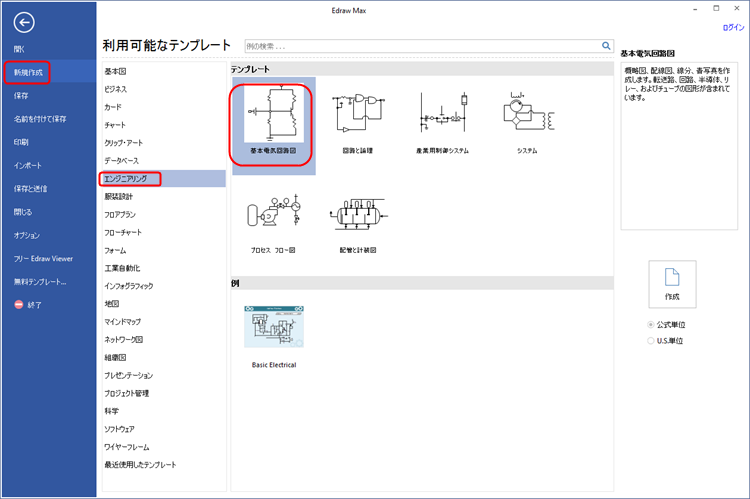Select the フォーム category
750x499 pixels.
tap(115, 250)
